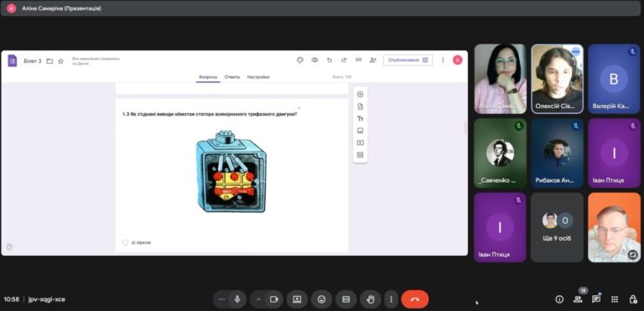Select Рибаков Ан... participant tile
644x311 pixels.
pos(557,153)
